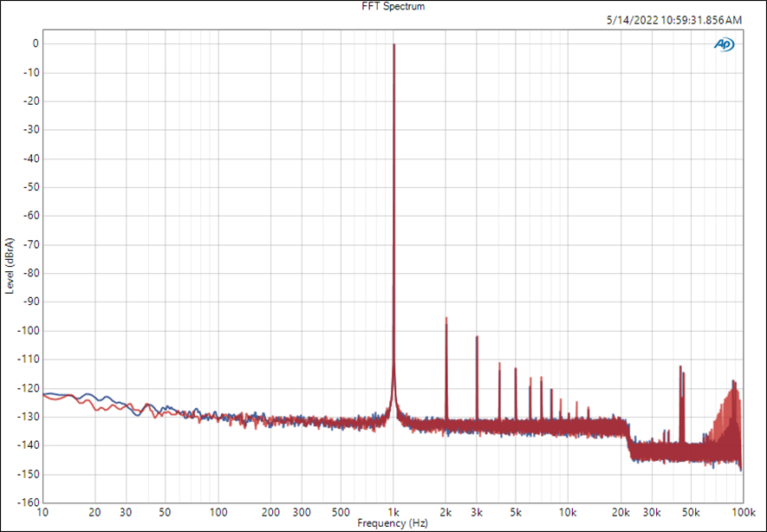This screenshot has width=767, height=532.
Task: Click the AP logo icon in the graph corner
Action: pyautogui.click(x=724, y=44)
